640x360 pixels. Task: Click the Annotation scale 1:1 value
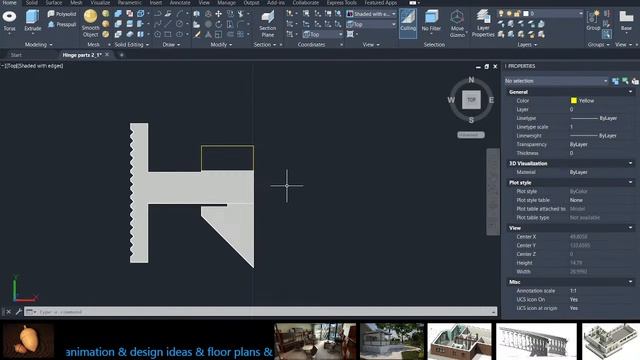point(573,291)
